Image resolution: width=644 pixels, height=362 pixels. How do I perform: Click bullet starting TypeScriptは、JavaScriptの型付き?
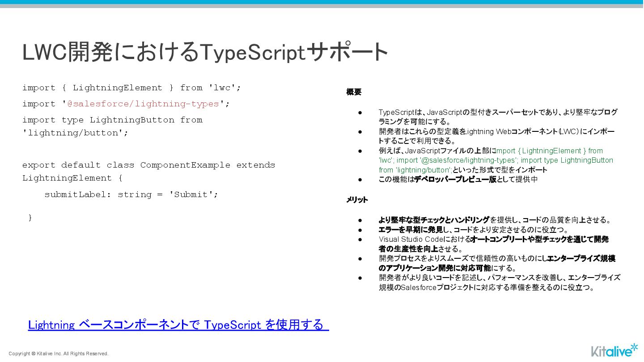tap(498, 117)
